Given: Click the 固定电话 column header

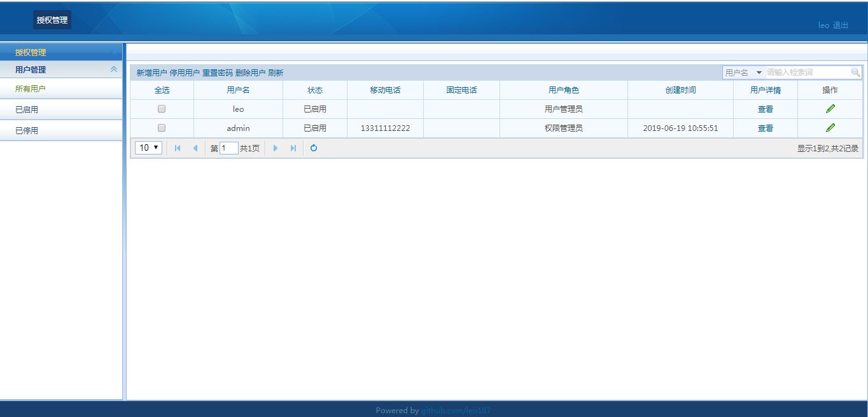Looking at the screenshot, I should point(461,90).
